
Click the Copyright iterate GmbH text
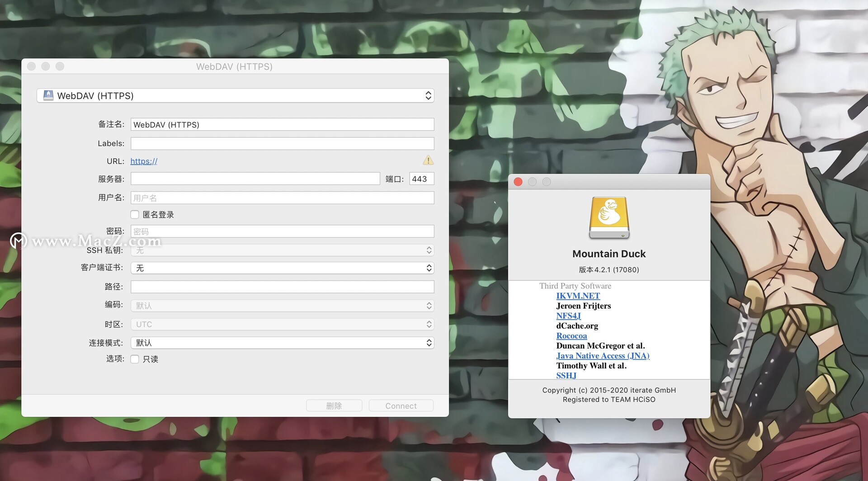(x=609, y=390)
